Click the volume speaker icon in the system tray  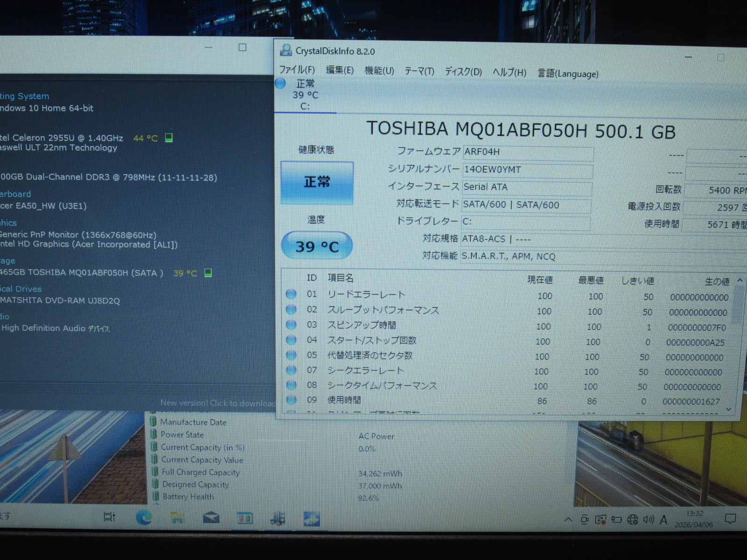point(648,519)
